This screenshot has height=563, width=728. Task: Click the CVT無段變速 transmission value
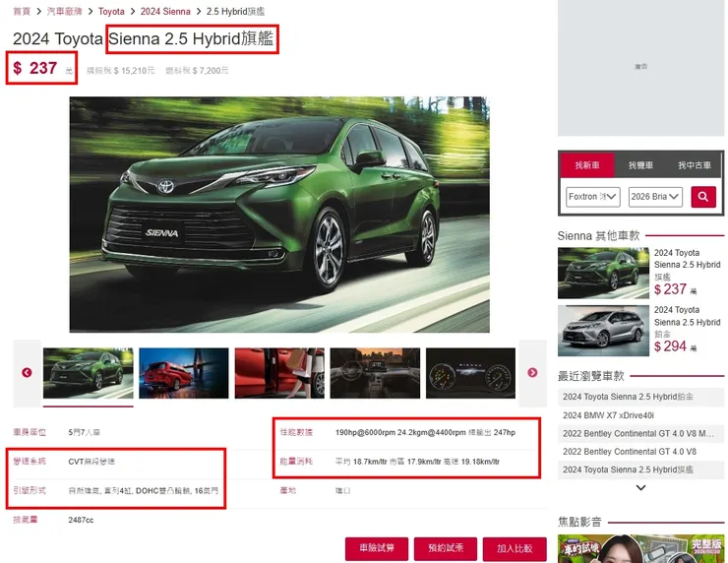[91, 462]
